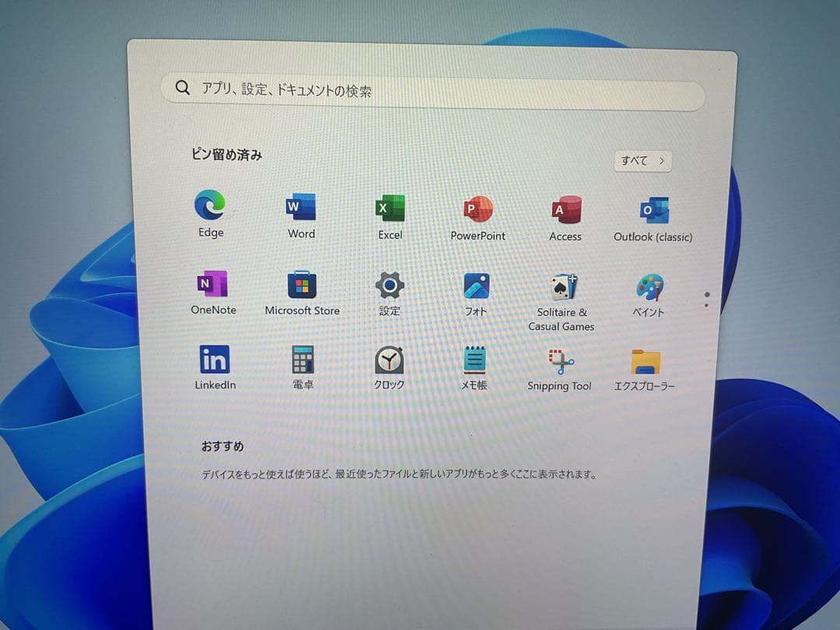Click the デバイスをもっと使えば recommendation message
Image resolution: width=840 pixels, height=630 pixels.
[399, 474]
